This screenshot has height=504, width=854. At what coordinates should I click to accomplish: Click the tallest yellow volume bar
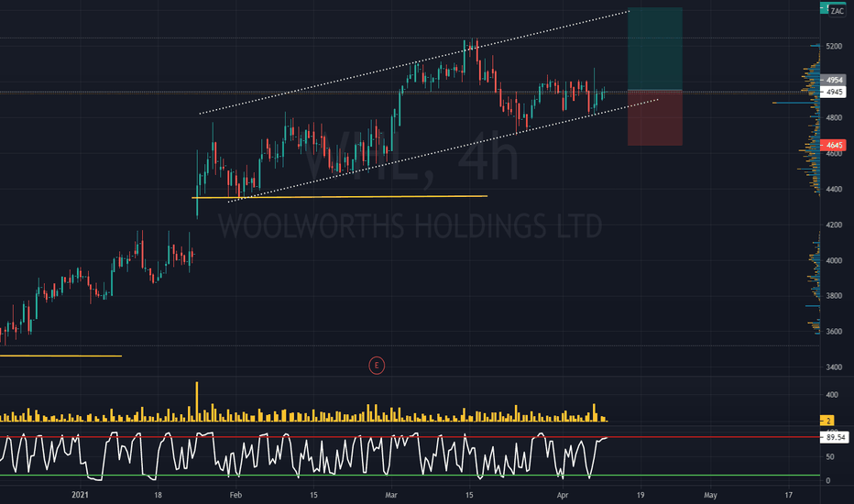pyautogui.click(x=197, y=401)
